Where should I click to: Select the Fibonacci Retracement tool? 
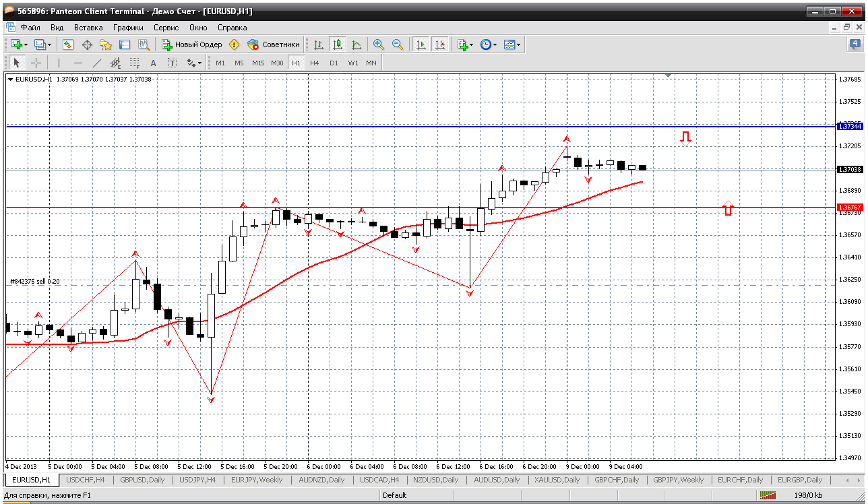pyautogui.click(x=135, y=63)
